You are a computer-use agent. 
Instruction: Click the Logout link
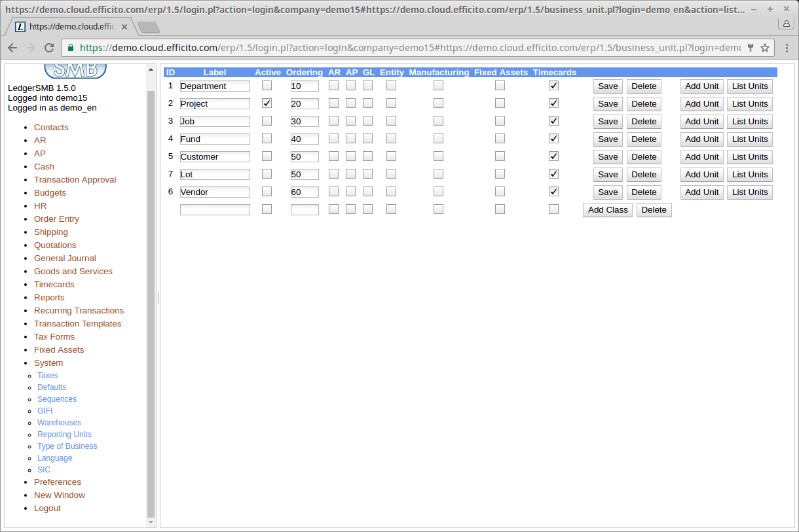47,508
